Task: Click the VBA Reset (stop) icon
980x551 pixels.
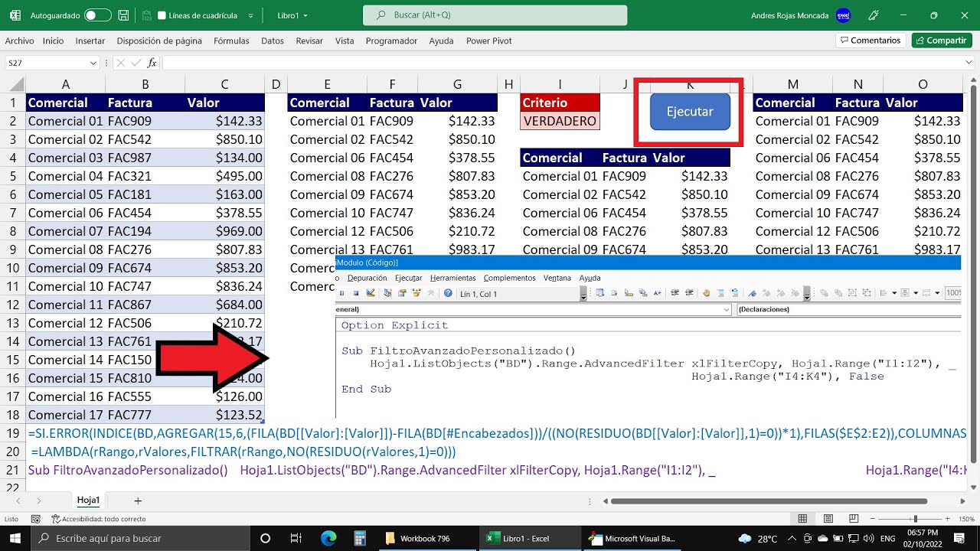Action: [x=356, y=294]
